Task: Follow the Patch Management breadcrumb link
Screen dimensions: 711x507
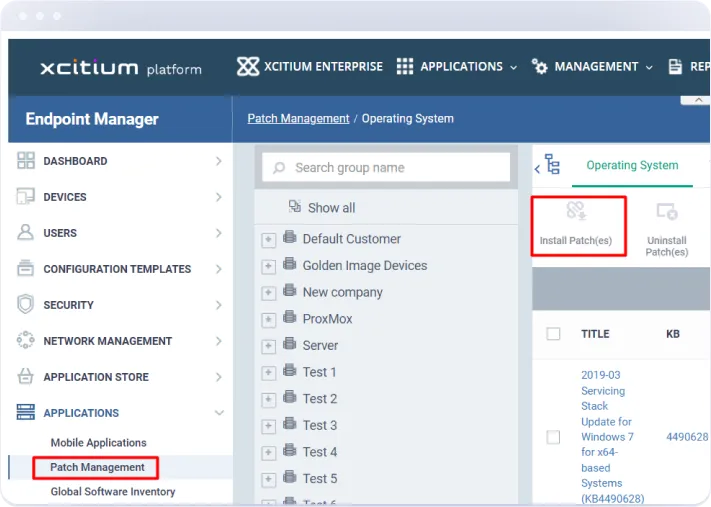Action: pyautogui.click(x=298, y=118)
